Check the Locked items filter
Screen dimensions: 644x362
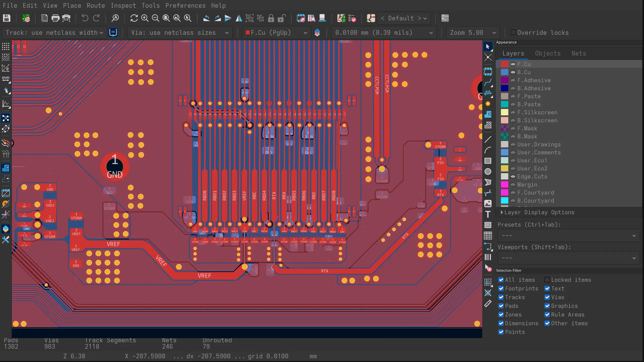tap(547, 280)
